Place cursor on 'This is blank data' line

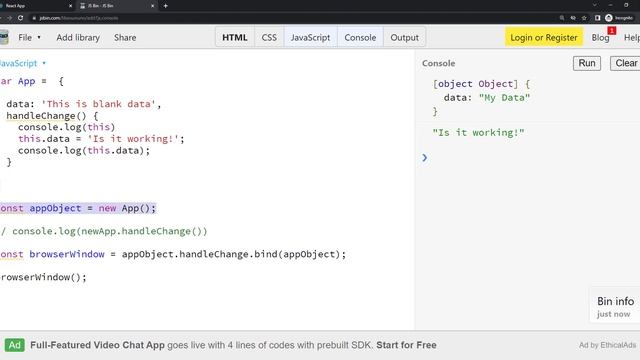pos(84,104)
